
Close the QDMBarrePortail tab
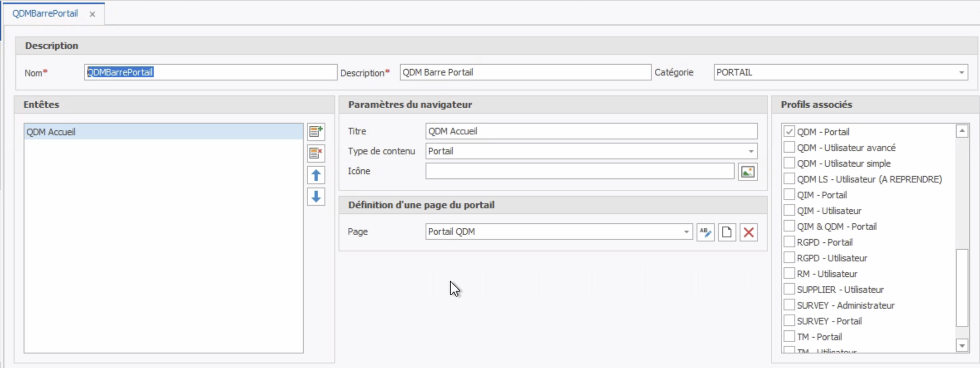[92, 14]
